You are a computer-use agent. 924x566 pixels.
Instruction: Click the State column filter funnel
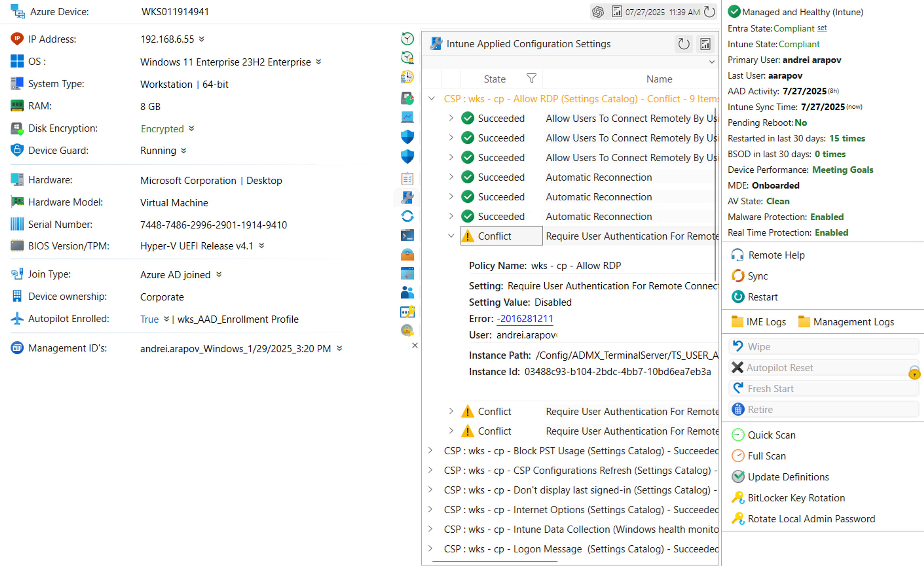pos(531,78)
